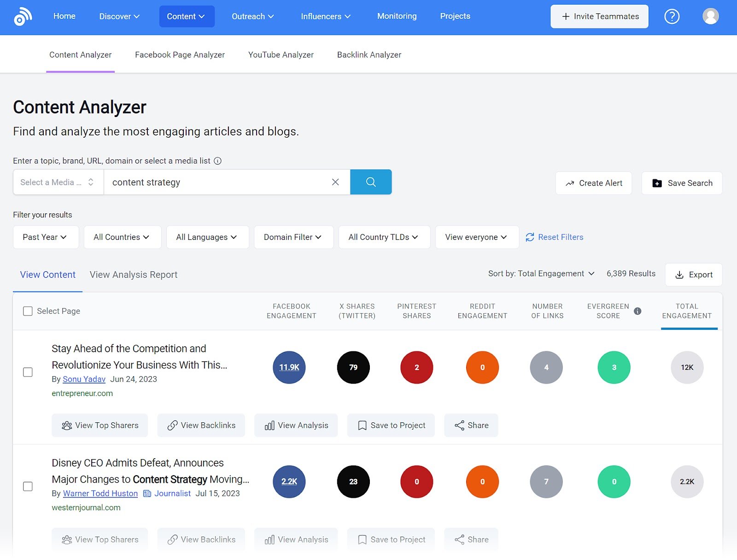Open the Help question mark icon
737x560 pixels.
click(672, 16)
